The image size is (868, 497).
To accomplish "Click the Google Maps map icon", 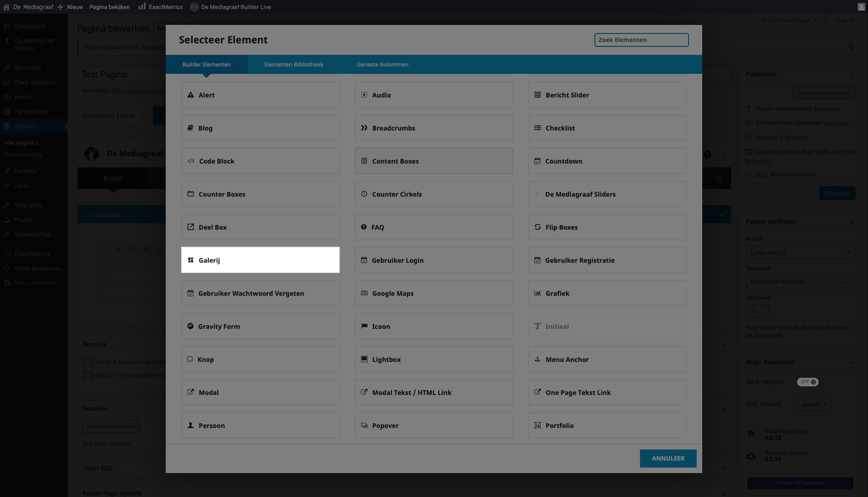I will click(364, 293).
